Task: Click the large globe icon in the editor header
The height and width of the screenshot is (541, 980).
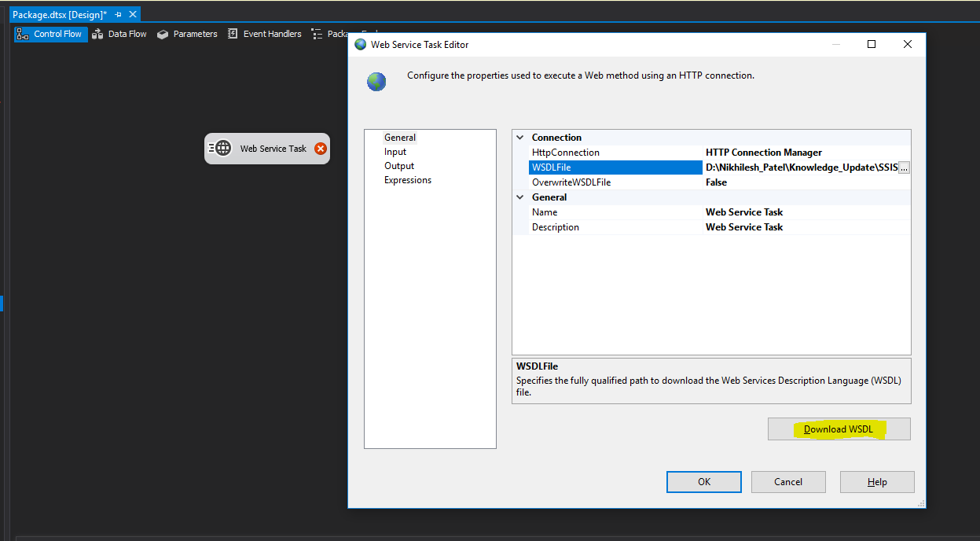Action: coord(376,81)
